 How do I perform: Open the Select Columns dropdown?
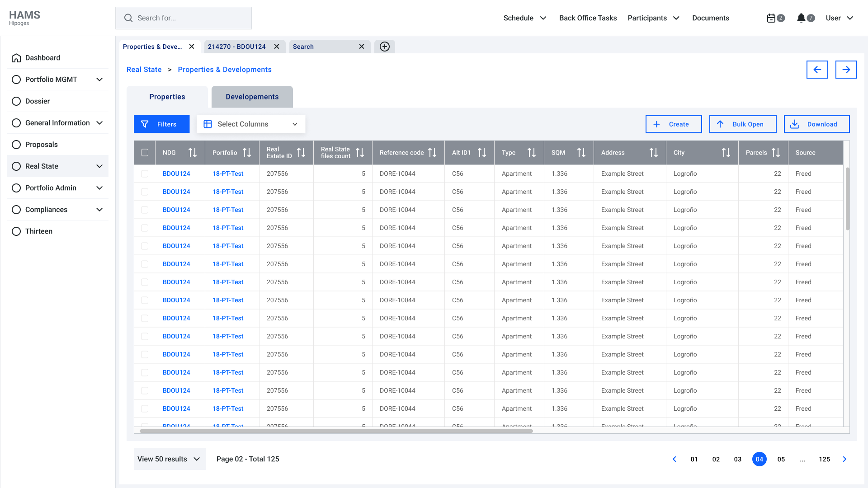[x=251, y=124]
